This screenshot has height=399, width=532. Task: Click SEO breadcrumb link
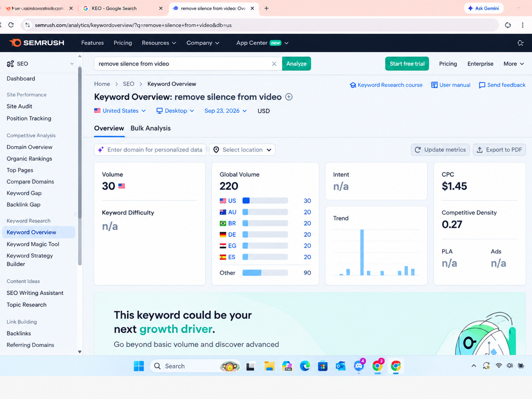(x=129, y=84)
